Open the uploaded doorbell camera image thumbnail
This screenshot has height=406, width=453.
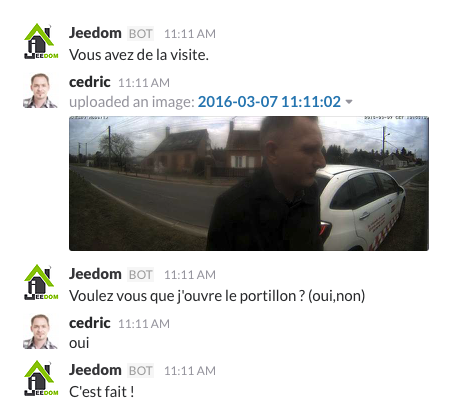click(x=249, y=183)
